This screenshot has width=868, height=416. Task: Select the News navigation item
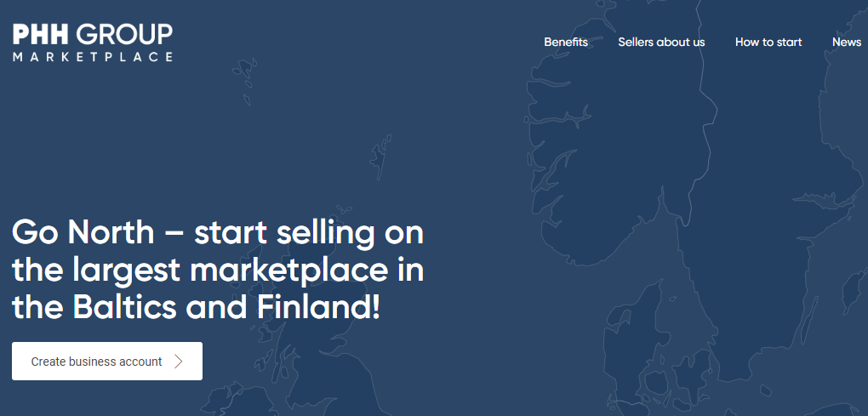tap(847, 42)
